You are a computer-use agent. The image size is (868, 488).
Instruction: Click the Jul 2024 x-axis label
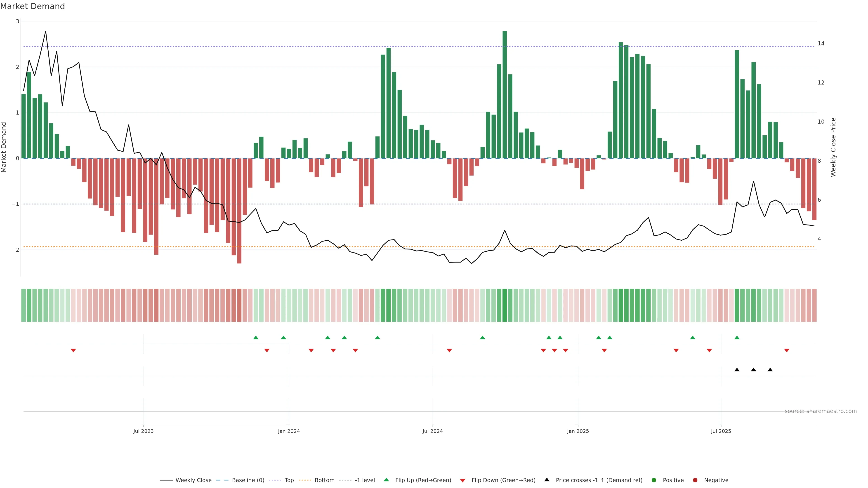(433, 431)
